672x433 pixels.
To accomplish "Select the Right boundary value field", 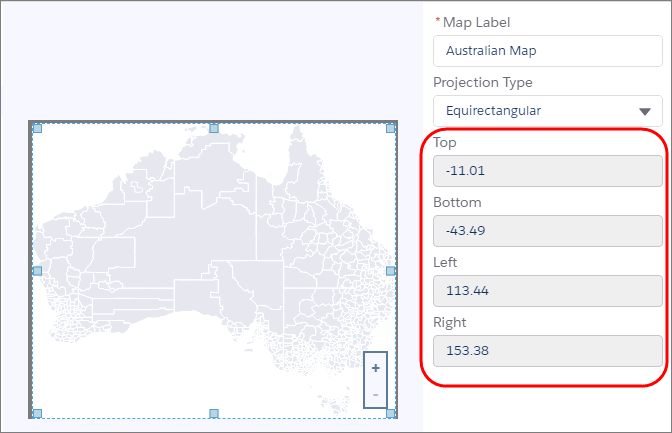I will pyautogui.click(x=548, y=351).
